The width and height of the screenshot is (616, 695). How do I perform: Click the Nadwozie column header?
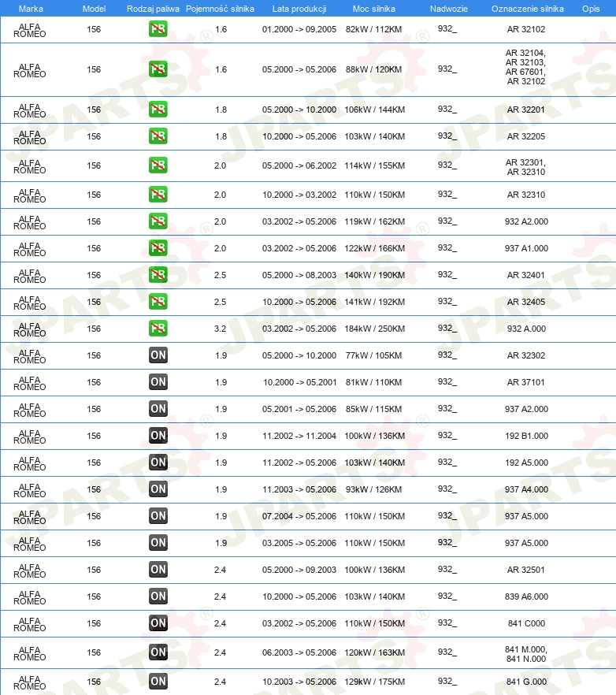tap(448, 9)
